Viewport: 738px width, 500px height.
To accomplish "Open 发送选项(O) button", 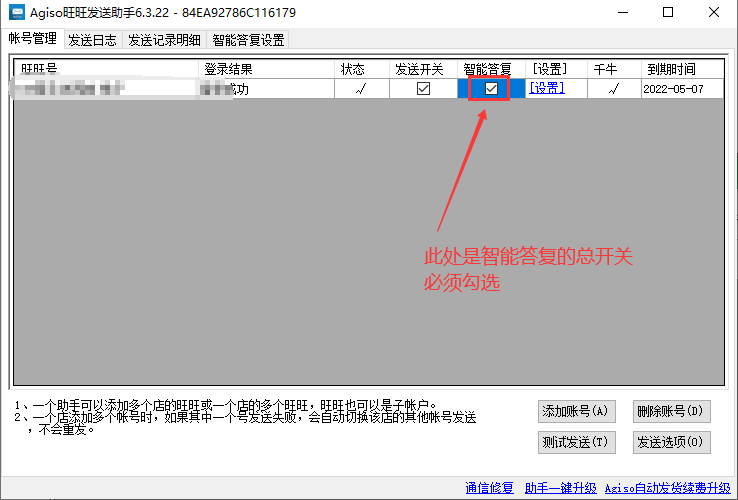I will click(x=671, y=442).
